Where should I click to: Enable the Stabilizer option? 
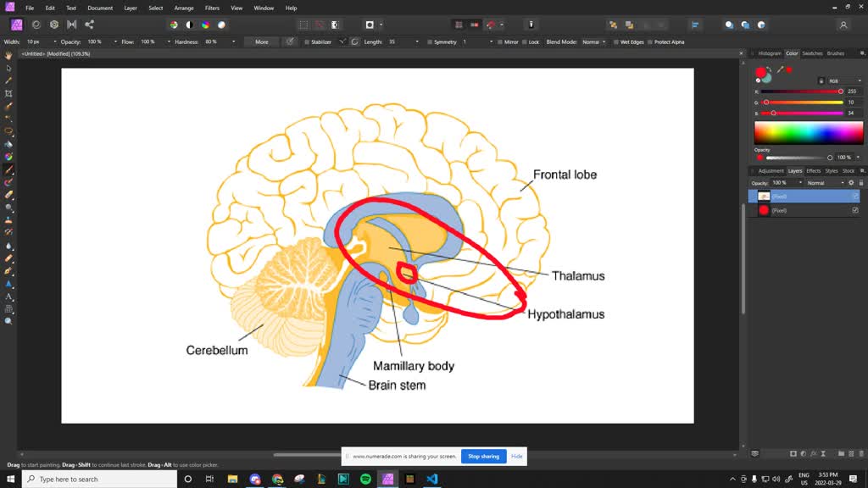click(x=307, y=42)
